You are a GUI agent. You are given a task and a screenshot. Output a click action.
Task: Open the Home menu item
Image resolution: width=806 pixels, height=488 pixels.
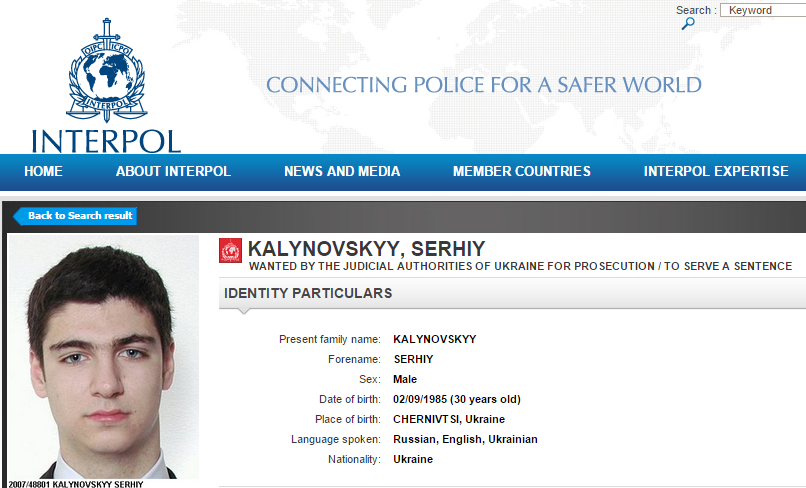(43, 171)
